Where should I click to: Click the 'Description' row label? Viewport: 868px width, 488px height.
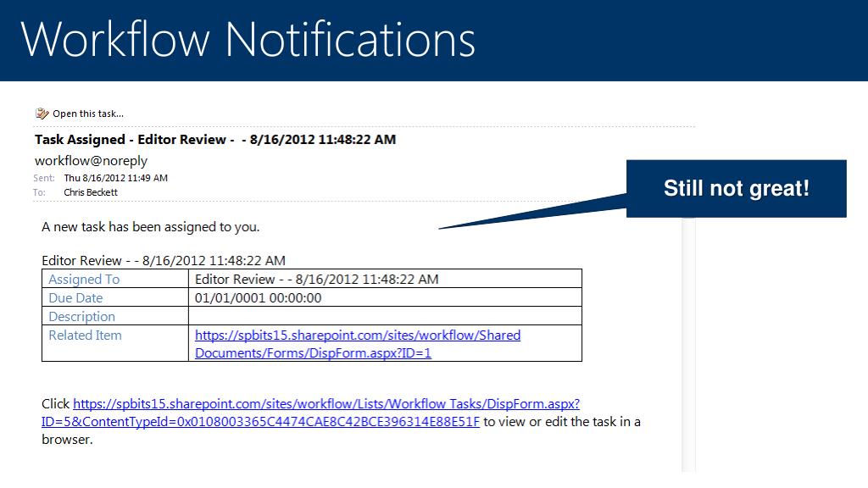pos(82,317)
